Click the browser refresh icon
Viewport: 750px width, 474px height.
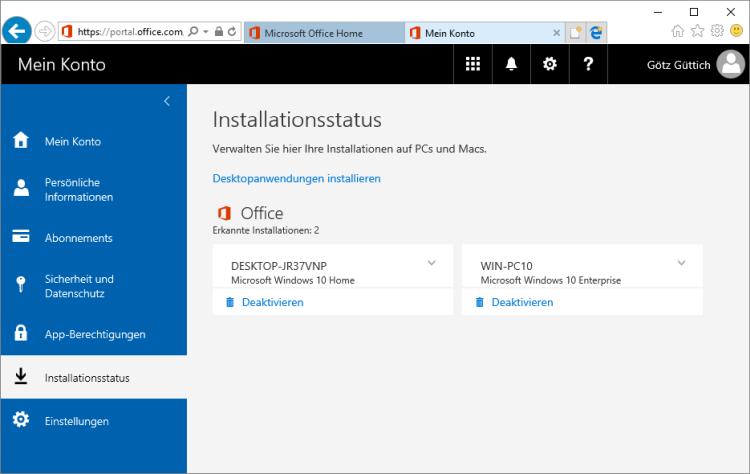(232, 32)
